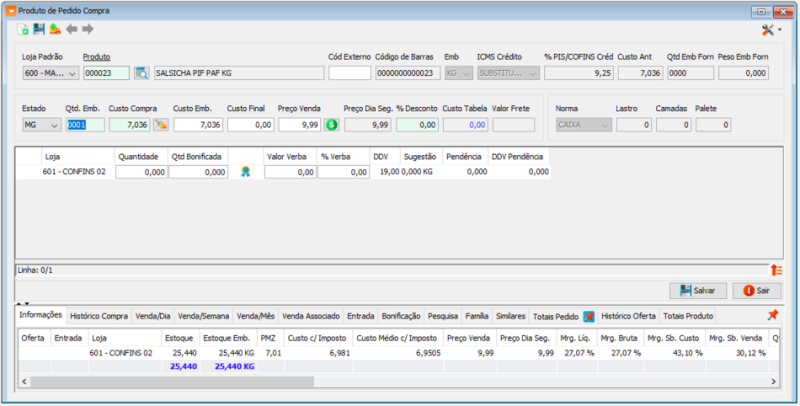
Task: Click the small splitter arrows above tabs
Action: [23, 303]
